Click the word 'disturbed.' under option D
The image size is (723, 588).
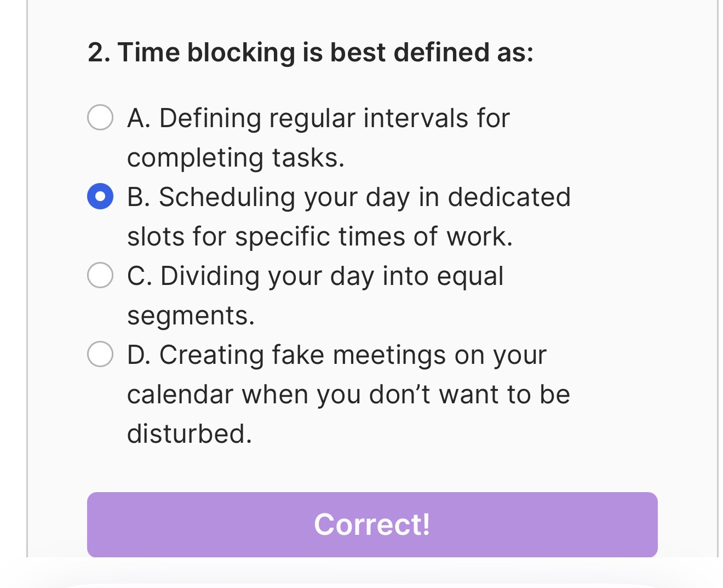tap(190, 434)
